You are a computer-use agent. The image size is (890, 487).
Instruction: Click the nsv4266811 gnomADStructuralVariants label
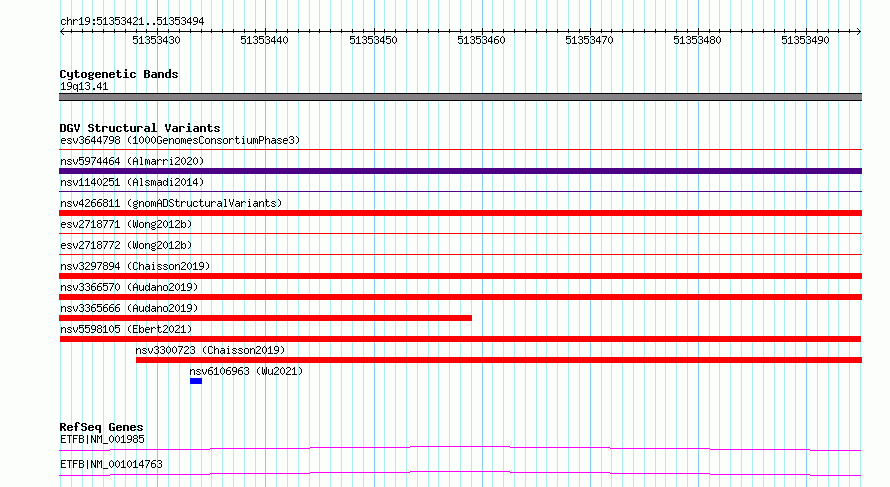[x=171, y=203]
